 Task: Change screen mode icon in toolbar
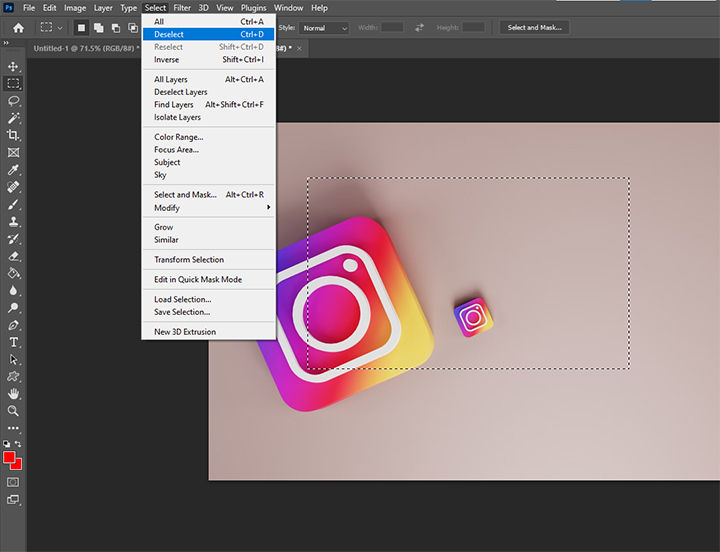tap(13, 500)
